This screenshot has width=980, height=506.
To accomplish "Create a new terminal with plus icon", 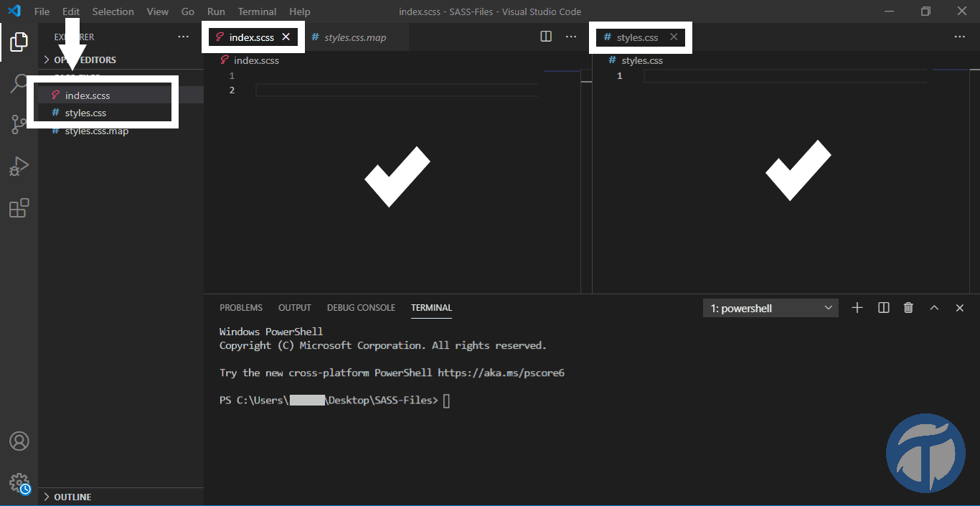I will (857, 307).
